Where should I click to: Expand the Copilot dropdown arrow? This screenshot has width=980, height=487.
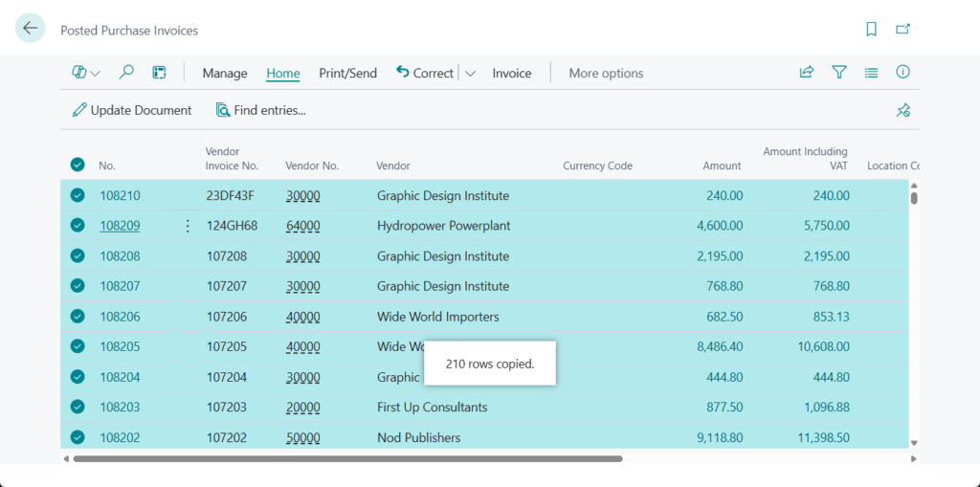pyautogui.click(x=95, y=74)
